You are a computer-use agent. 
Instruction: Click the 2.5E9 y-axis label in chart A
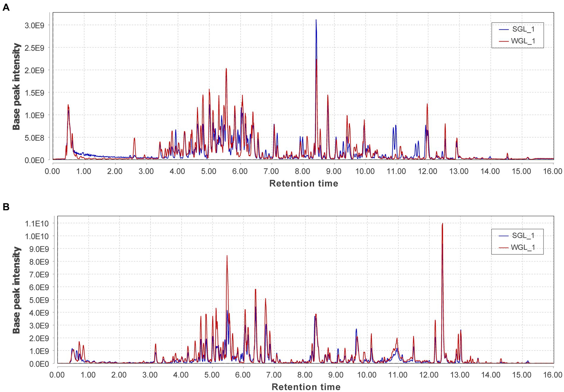[x=34, y=48]
